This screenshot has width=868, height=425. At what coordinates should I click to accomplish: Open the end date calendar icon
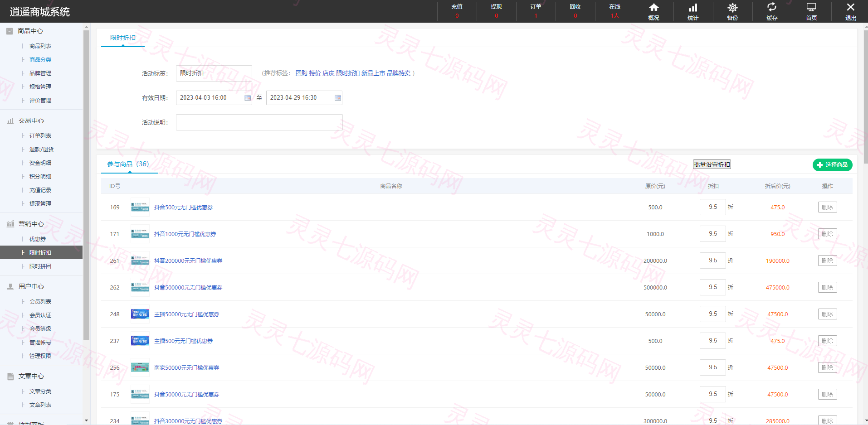(338, 98)
